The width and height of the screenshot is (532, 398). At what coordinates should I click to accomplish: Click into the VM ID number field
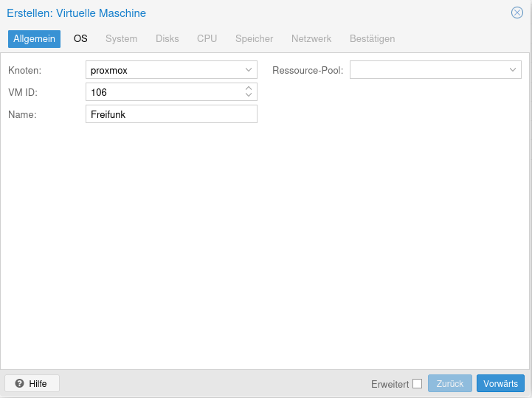[162, 92]
